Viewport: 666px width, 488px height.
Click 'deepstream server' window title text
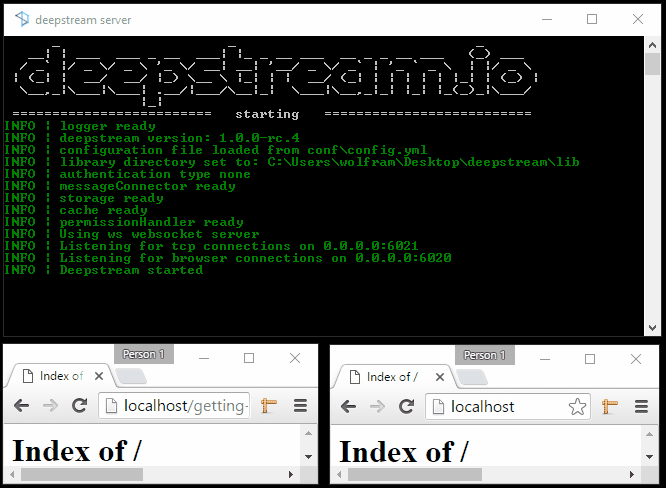[x=83, y=20]
